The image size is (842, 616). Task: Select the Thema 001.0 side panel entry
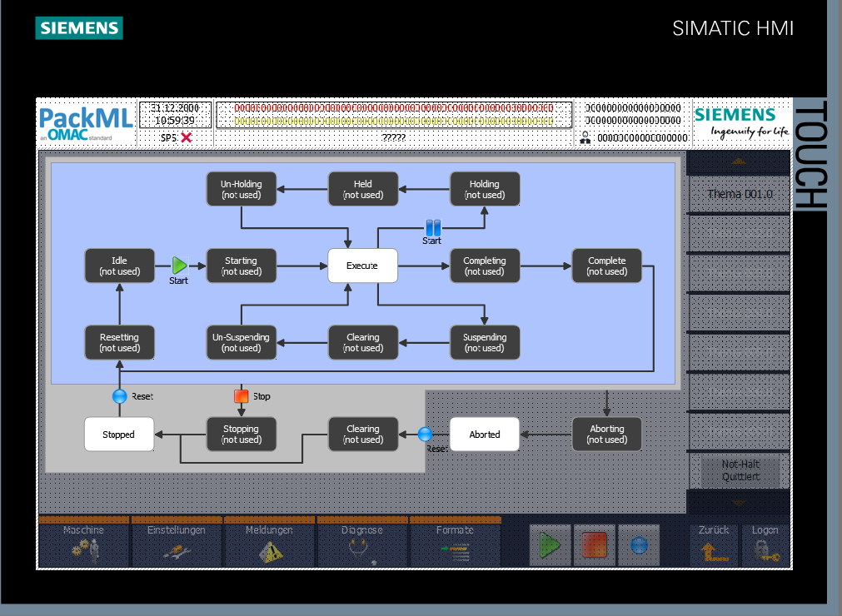pos(739,195)
